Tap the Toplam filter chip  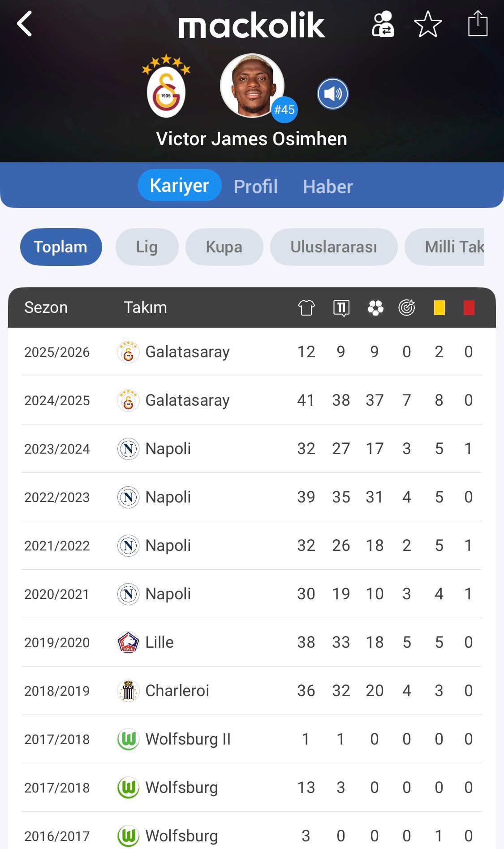point(61,247)
